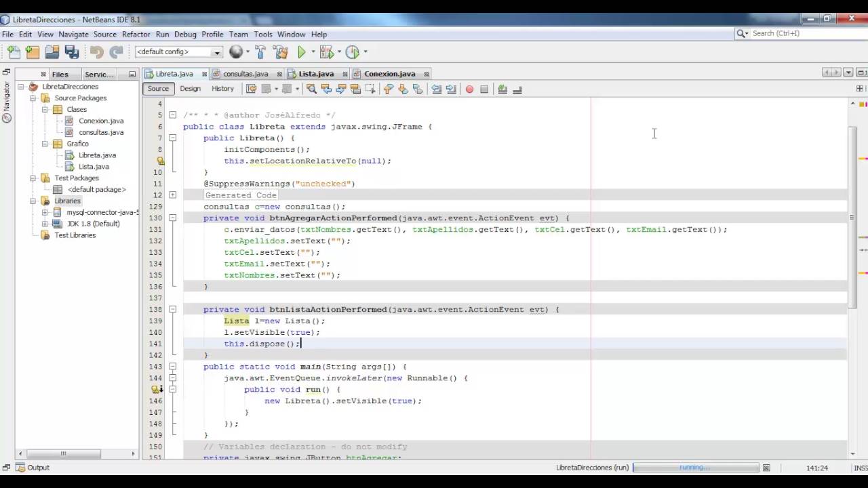Click the Redo arrow icon
This screenshot has height=488, width=868.
pyautogui.click(x=117, y=52)
